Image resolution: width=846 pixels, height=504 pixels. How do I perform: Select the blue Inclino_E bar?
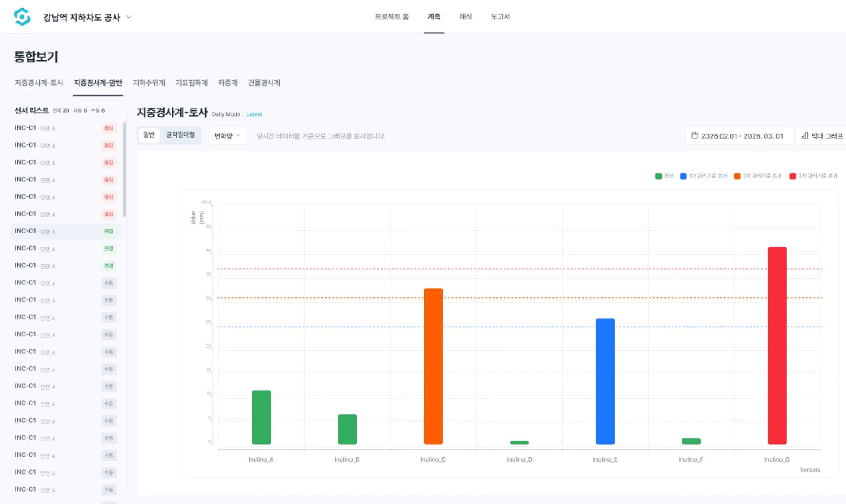(605, 381)
